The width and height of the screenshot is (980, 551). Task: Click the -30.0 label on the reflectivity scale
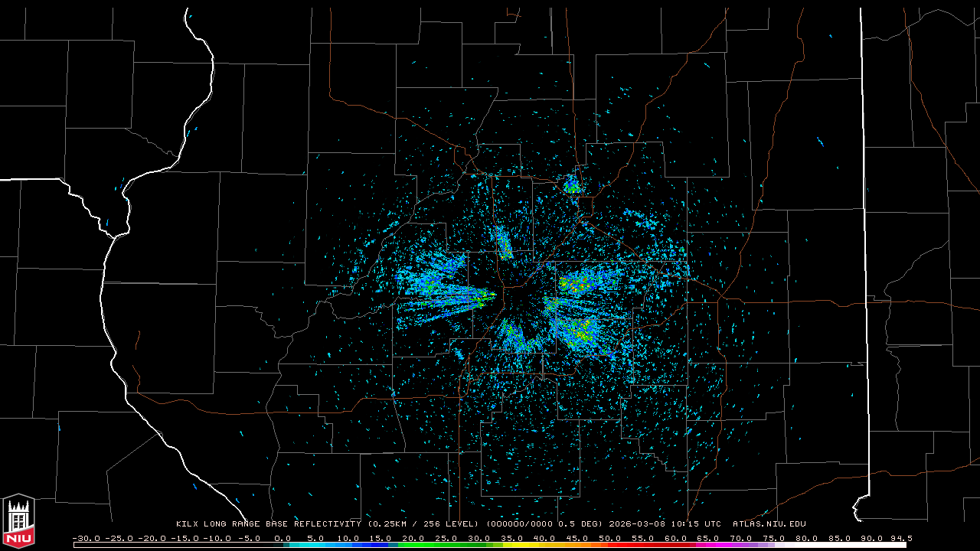pos(86,538)
